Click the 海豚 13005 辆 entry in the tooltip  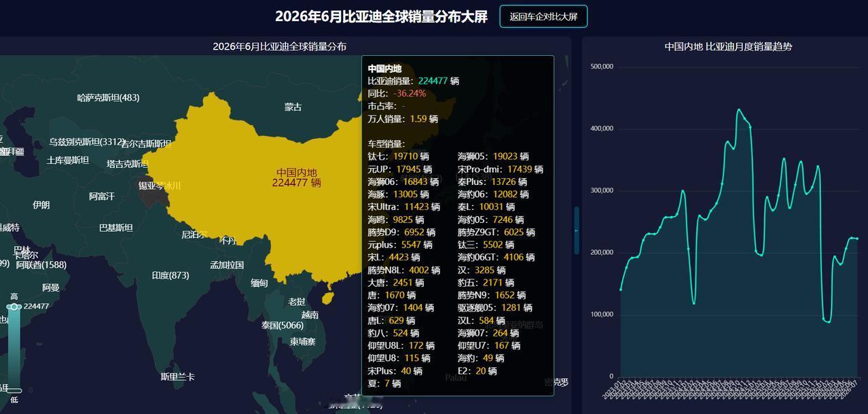399,194
